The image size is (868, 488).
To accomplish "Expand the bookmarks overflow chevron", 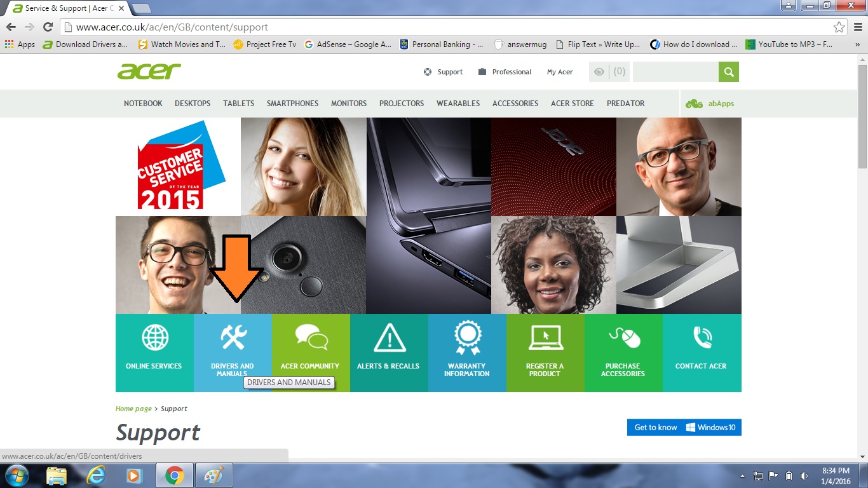I will tap(857, 44).
